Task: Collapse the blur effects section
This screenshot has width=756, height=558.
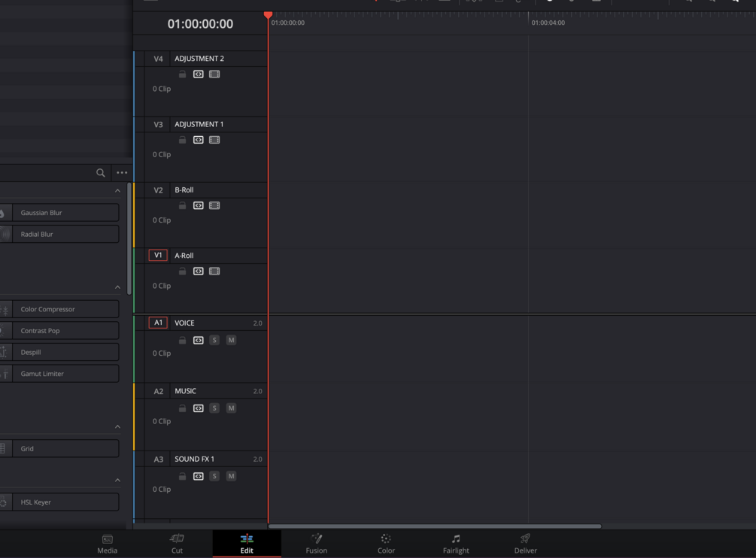Action: (117, 191)
